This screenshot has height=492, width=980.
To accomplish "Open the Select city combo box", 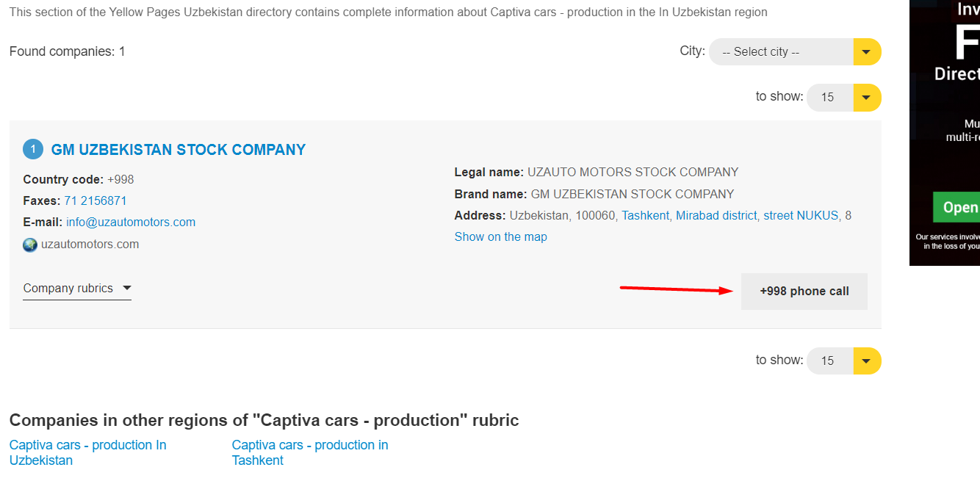I will coord(780,51).
